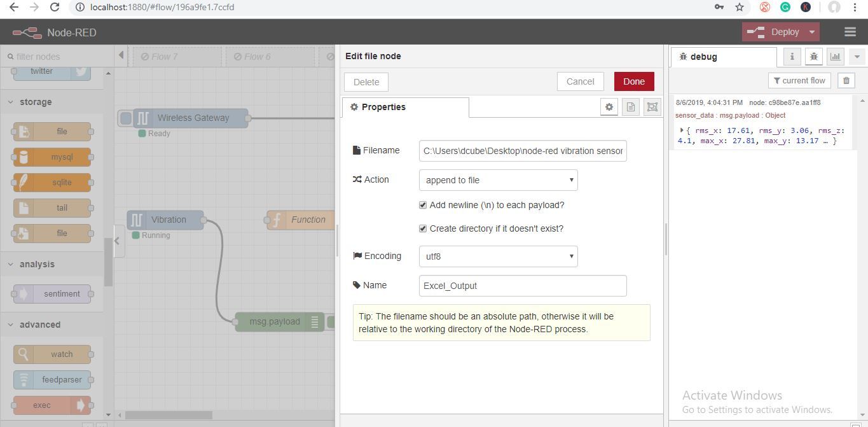Select the watch palette node

point(52,354)
